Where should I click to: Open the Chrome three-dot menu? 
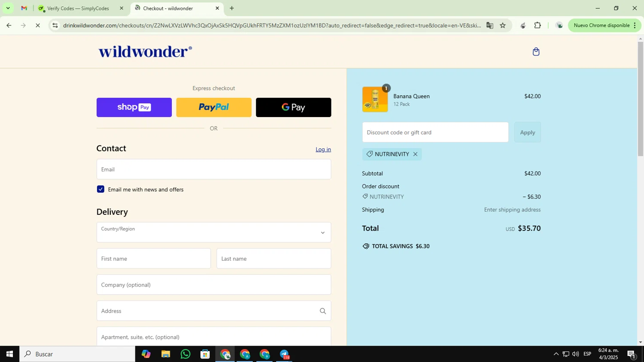(x=635, y=25)
